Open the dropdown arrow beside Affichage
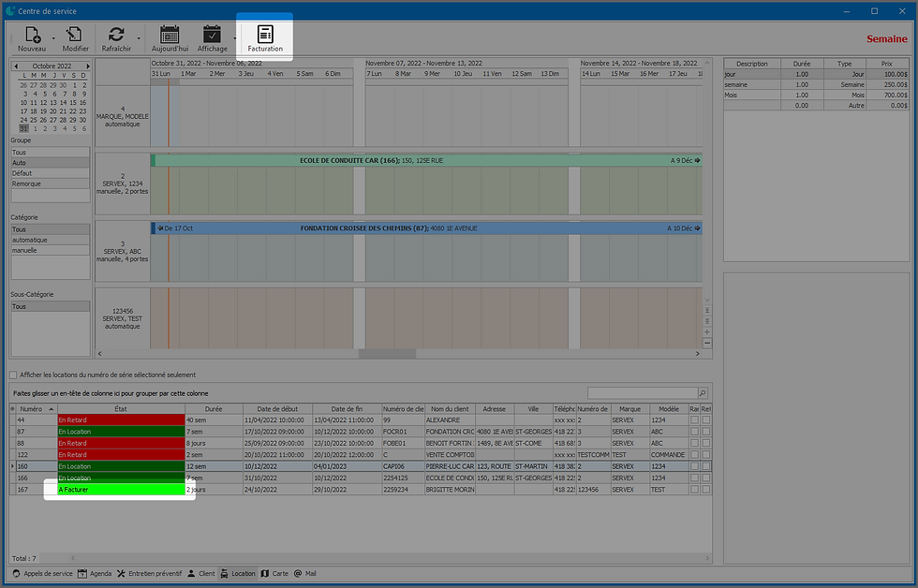 235,38
